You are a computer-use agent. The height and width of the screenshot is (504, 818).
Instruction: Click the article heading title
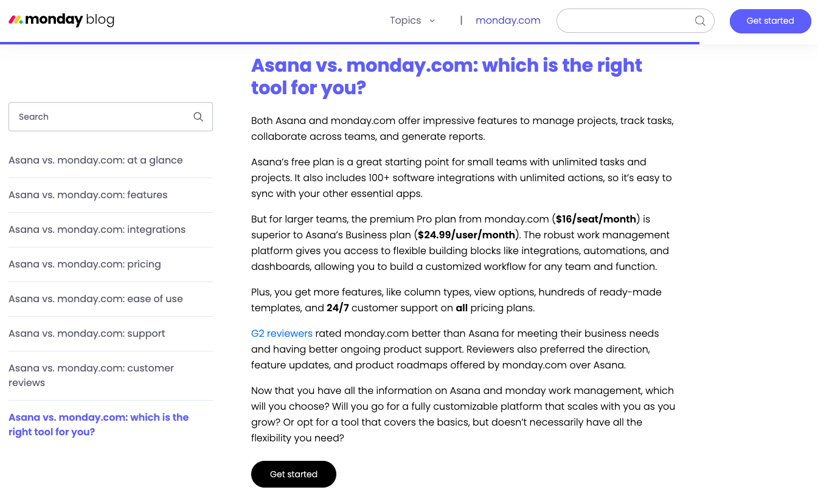(446, 77)
